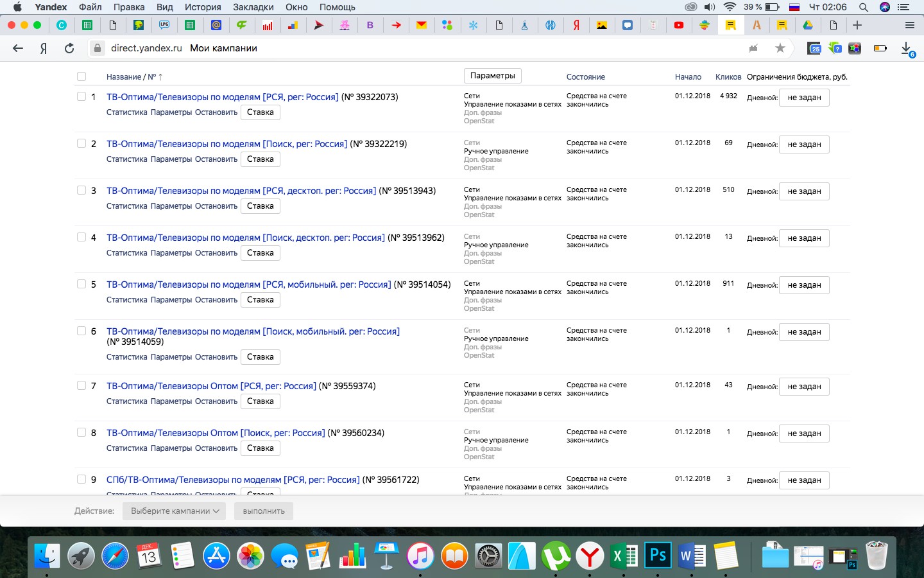The width and height of the screenshot is (924, 578).
Task: Click Ставка button for campaign № 39513962
Action: tap(261, 253)
